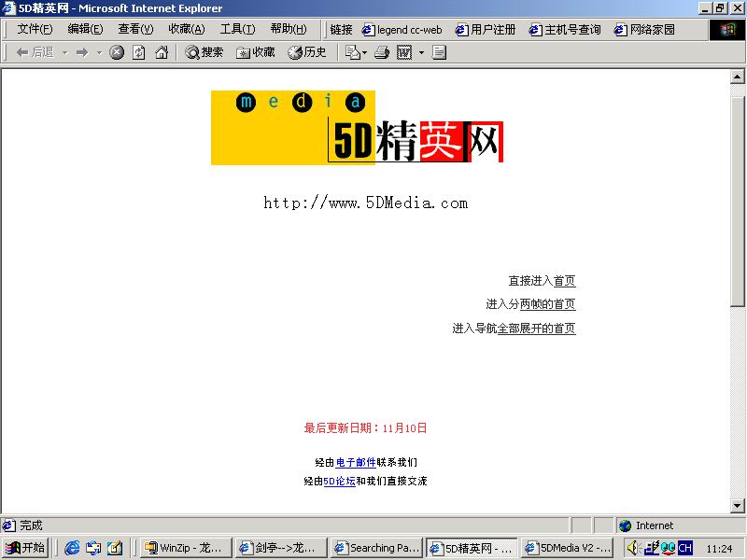Follow the 直接进入首页 link
This screenshot has width=747, height=560.
pyautogui.click(x=564, y=281)
